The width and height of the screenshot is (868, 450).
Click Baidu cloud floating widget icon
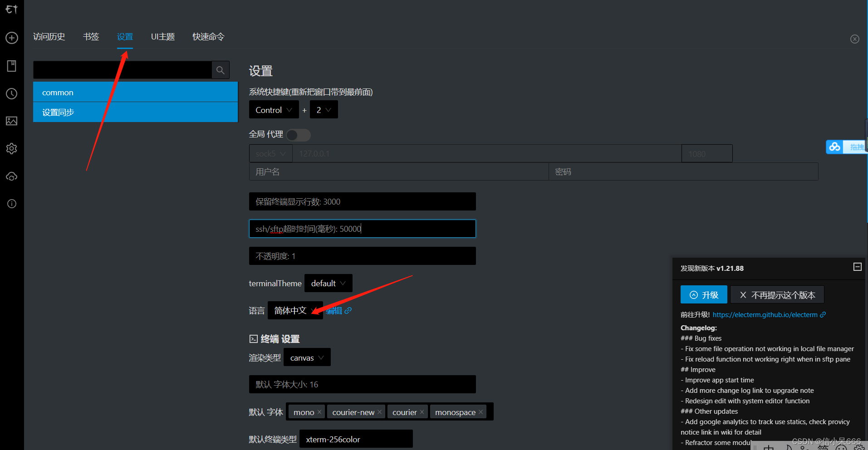835,147
